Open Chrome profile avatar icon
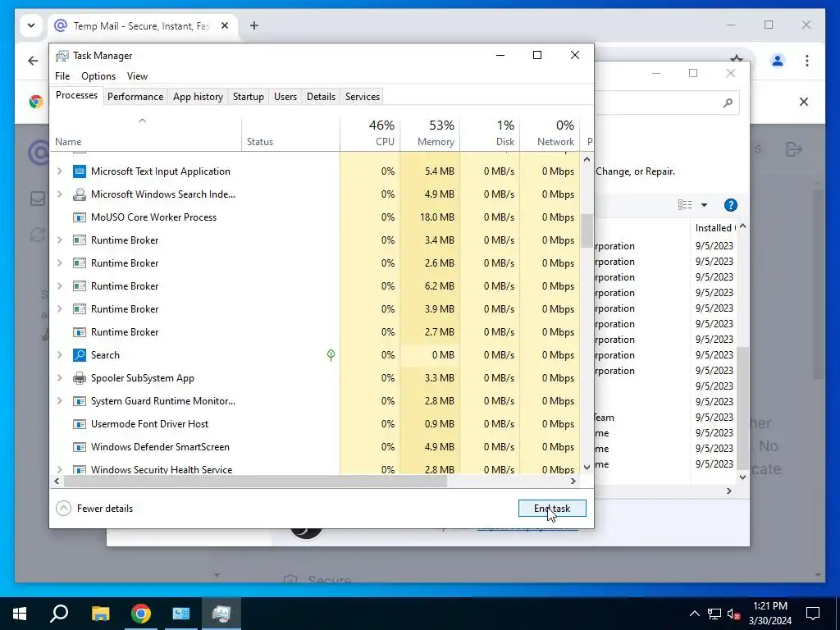The width and height of the screenshot is (840, 630). 778,61
